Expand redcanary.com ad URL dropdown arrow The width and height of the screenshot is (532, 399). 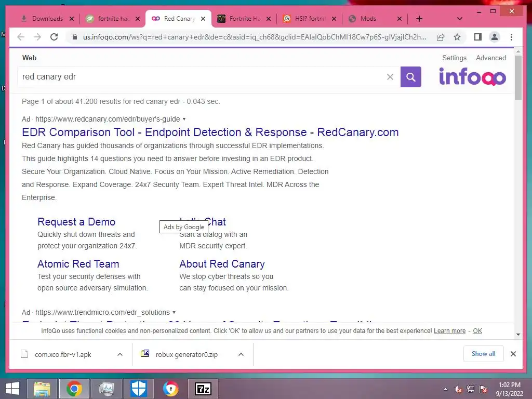point(184,119)
